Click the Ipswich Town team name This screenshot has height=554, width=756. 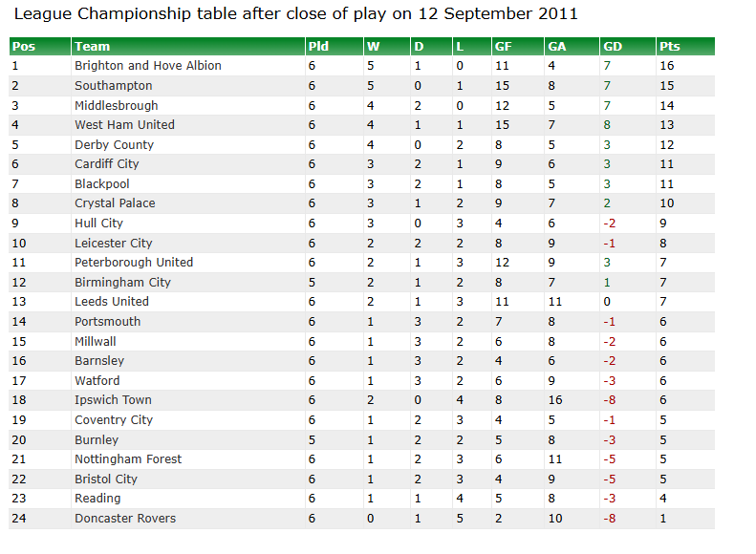pyautogui.click(x=113, y=400)
